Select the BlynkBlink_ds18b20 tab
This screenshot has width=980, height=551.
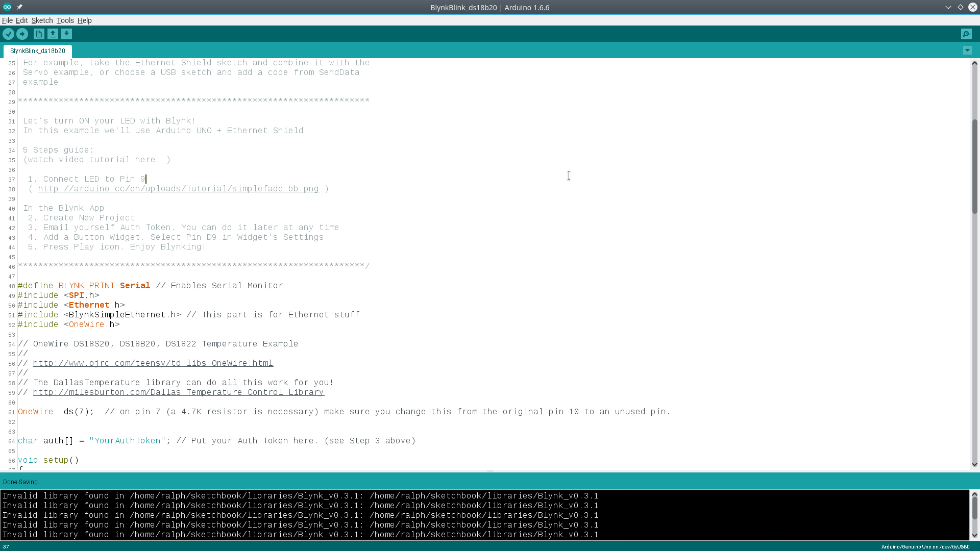pos(38,51)
